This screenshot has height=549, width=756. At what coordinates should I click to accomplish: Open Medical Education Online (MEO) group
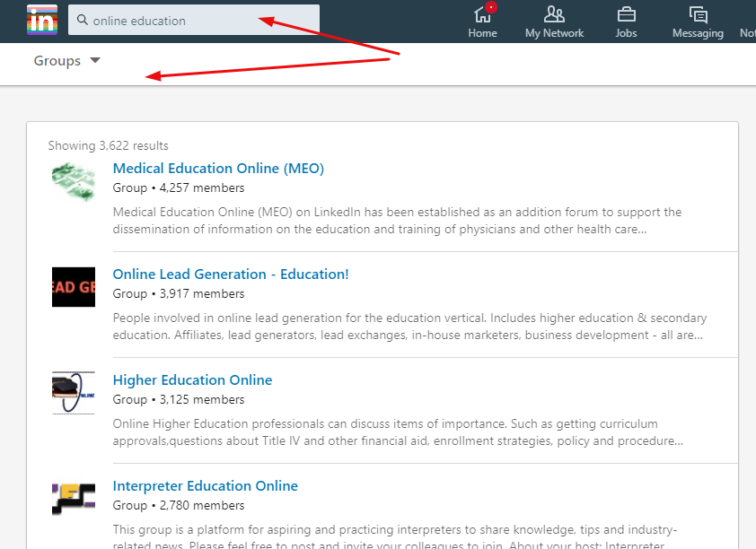[x=218, y=169]
